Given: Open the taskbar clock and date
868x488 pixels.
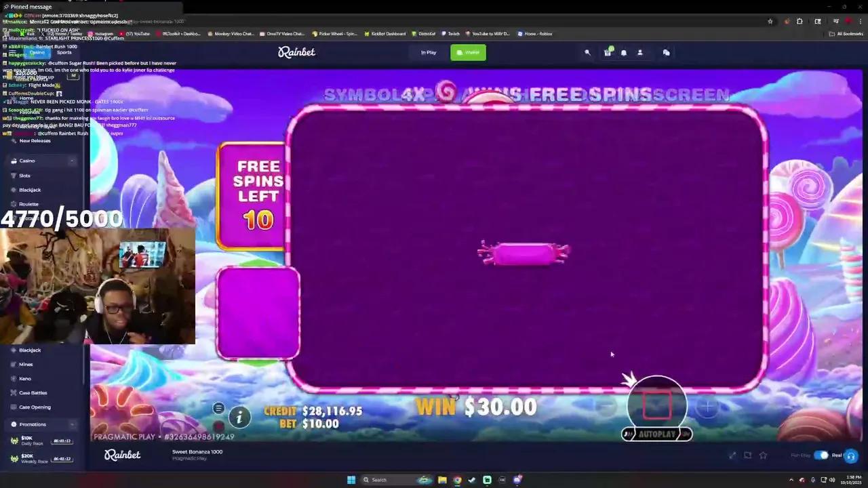Looking at the screenshot, I should [851, 480].
